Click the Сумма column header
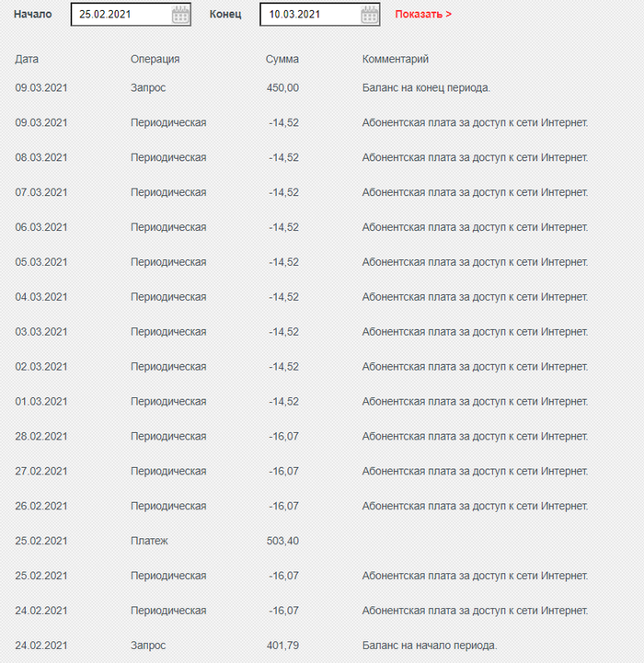 click(x=282, y=59)
